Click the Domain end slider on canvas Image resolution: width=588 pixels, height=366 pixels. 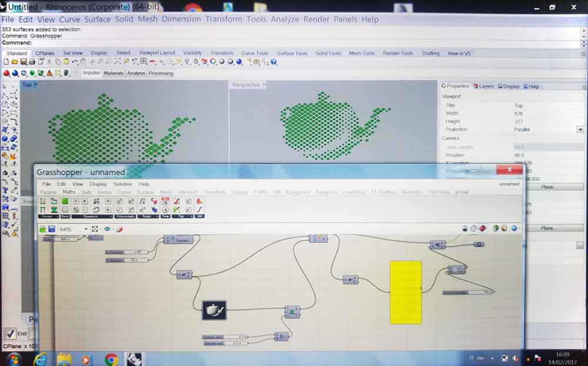pyautogui.click(x=226, y=343)
